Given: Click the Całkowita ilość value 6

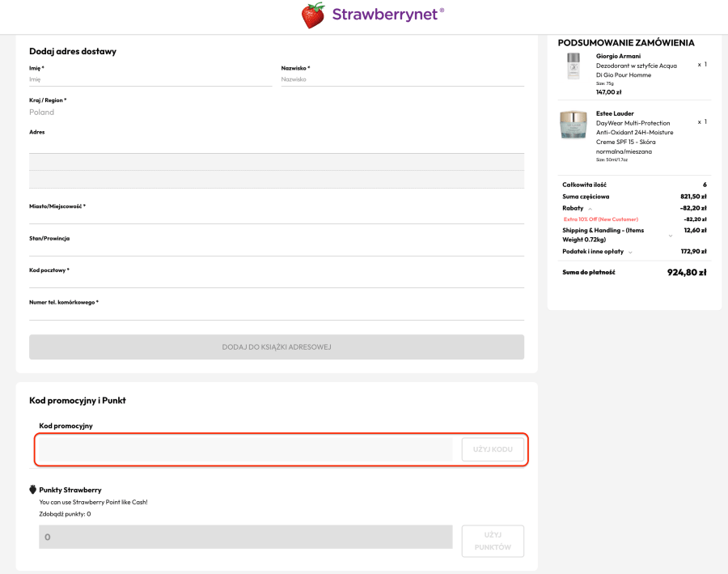Looking at the screenshot, I should pyautogui.click(x=705, y=185).
